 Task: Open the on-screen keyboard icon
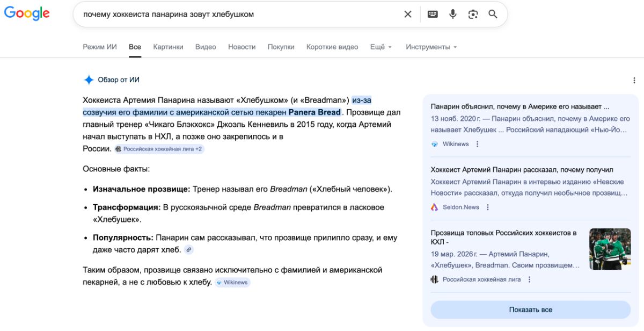[x=433, y=15]
